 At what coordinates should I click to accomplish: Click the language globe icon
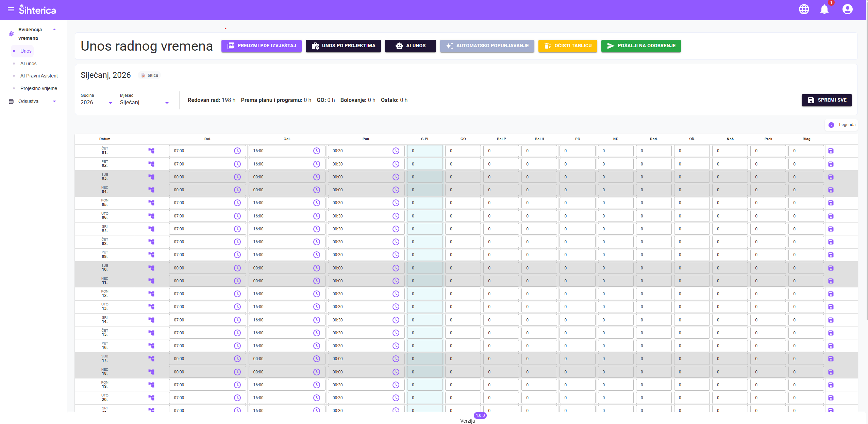point(804,10)
